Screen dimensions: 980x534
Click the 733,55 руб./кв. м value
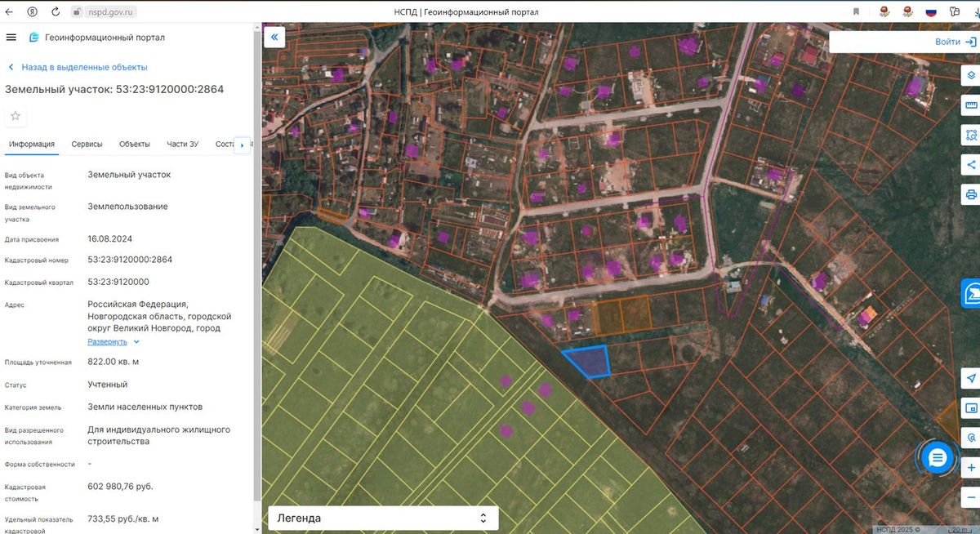tap(123, 518)
